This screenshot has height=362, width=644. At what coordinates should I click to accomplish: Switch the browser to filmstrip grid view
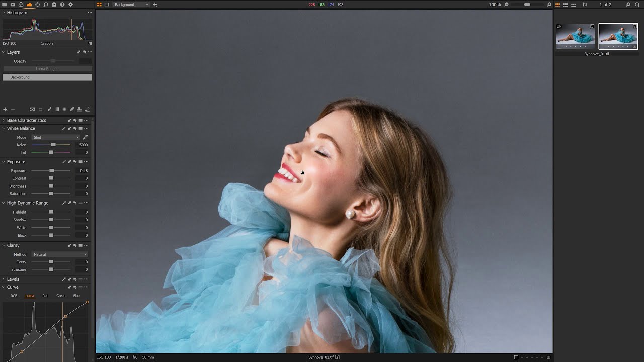(557, 5)
